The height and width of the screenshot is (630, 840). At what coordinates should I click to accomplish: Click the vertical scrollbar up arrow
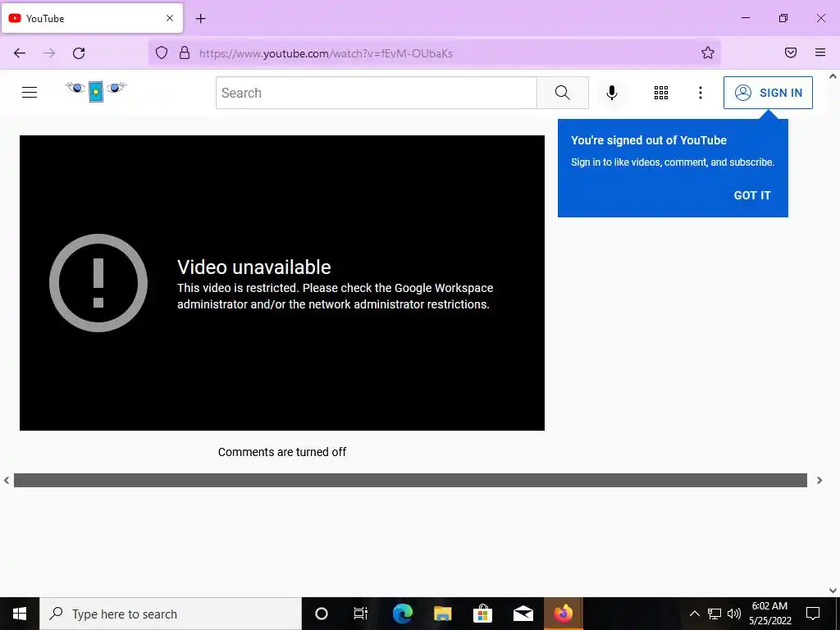[833, 76]
